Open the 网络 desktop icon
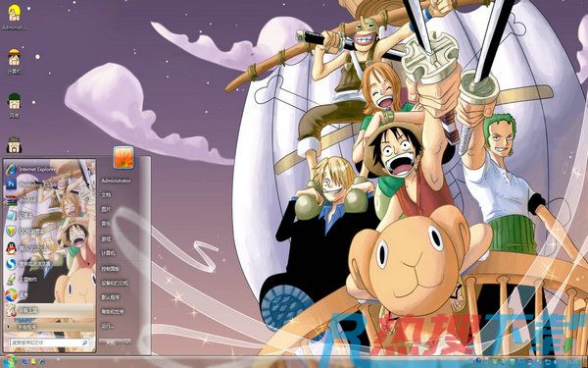Viewport: 588px width, 368px height. point(15,105)
